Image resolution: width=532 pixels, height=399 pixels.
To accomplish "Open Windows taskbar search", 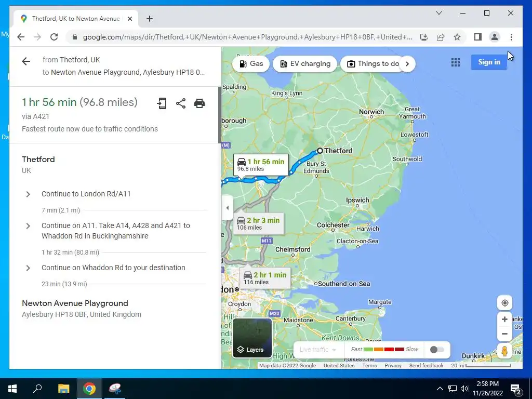I will [x=37, y=389].
